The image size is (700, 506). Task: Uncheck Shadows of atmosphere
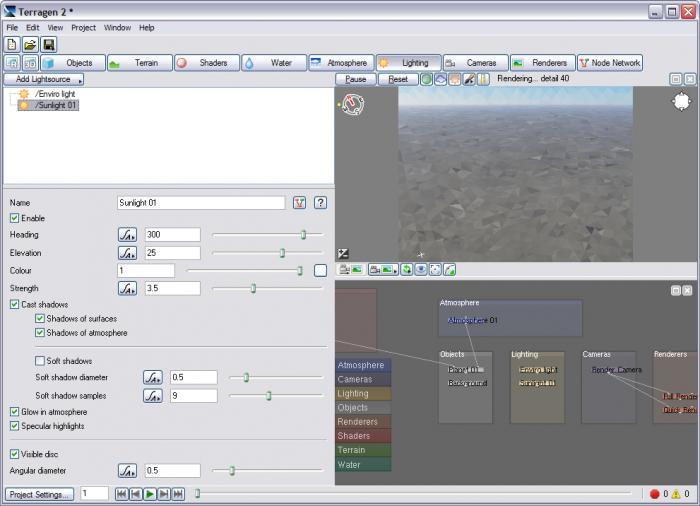(x=40, y=333)
